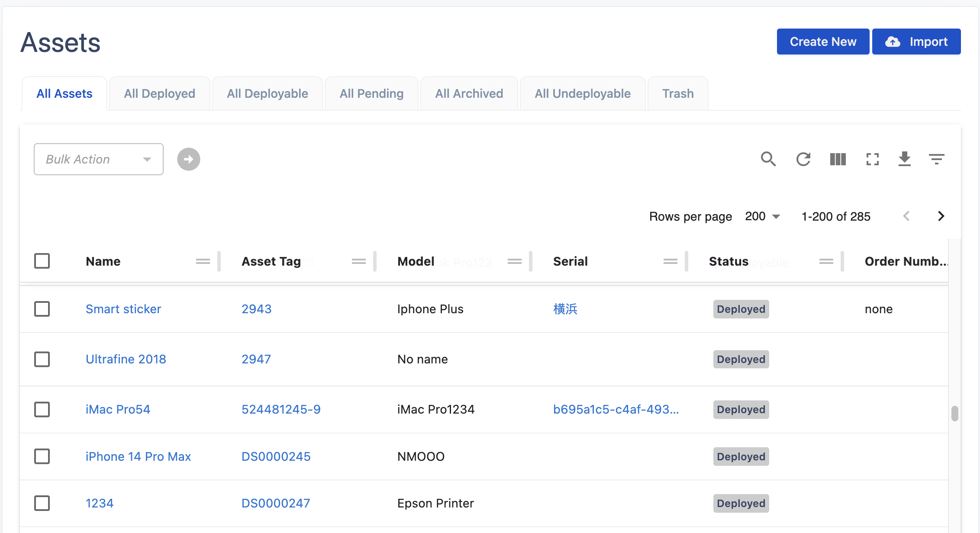Open the rows per page dropdown

coord(763,216)
